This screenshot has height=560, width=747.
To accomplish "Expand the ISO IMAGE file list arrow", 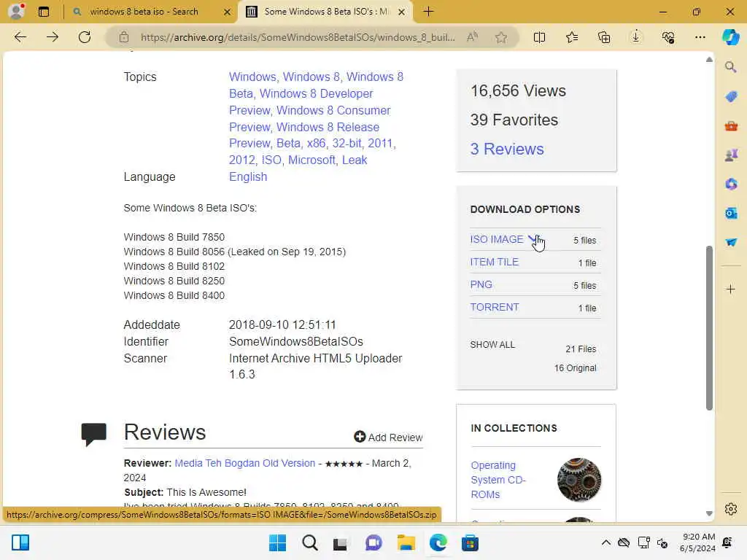I will (533, 239).
